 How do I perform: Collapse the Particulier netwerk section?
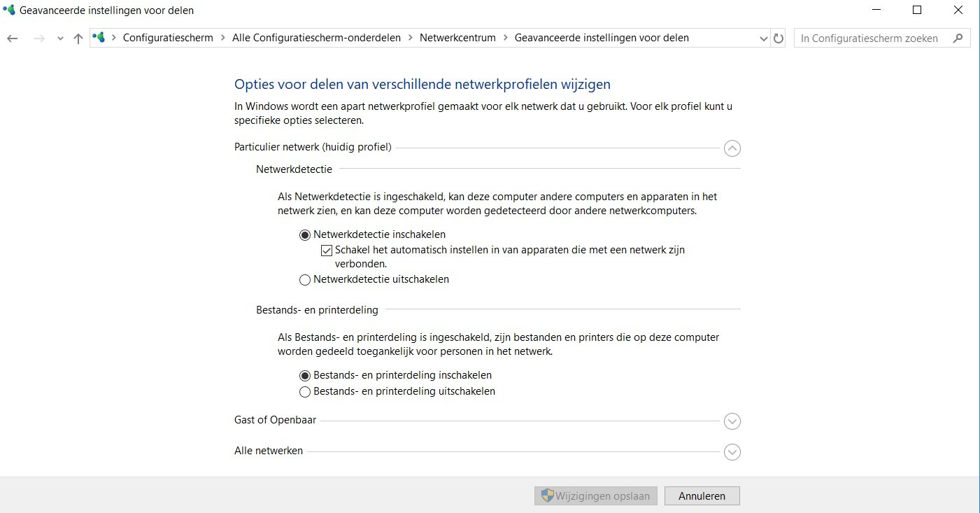pyautogui.click(x=732, y=148)
